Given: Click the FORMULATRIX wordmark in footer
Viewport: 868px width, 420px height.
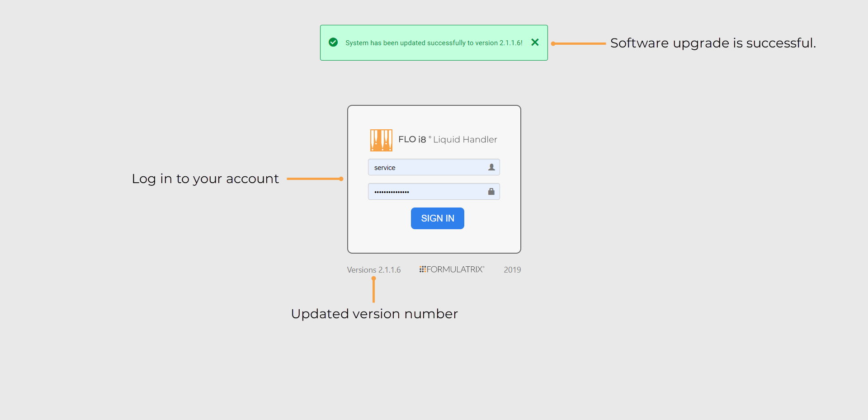Looking at the screenshot, I should pos(455,269).
